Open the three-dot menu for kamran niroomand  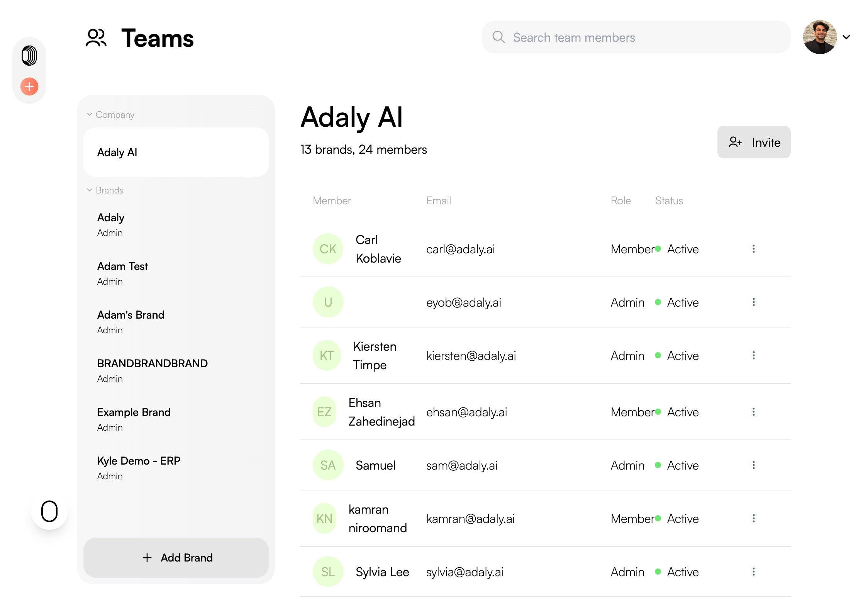753,519
